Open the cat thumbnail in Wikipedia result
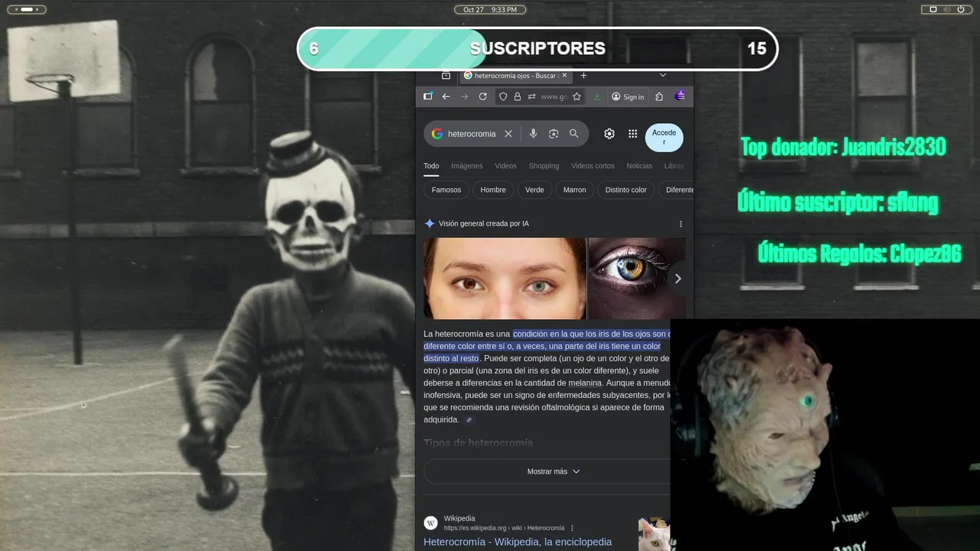 (654, 534)
